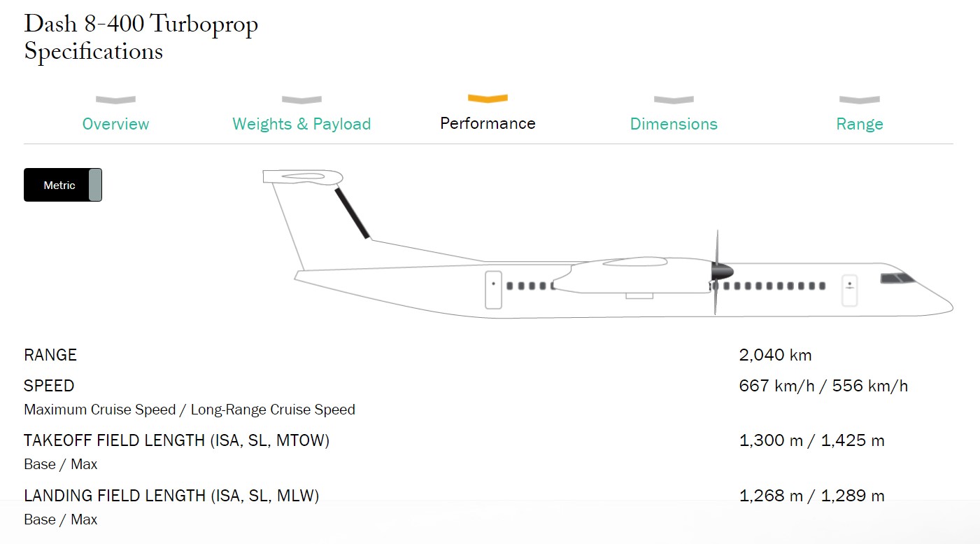Click the 667 km/h speed value
The image size is (980, 544).
point(777,386)
